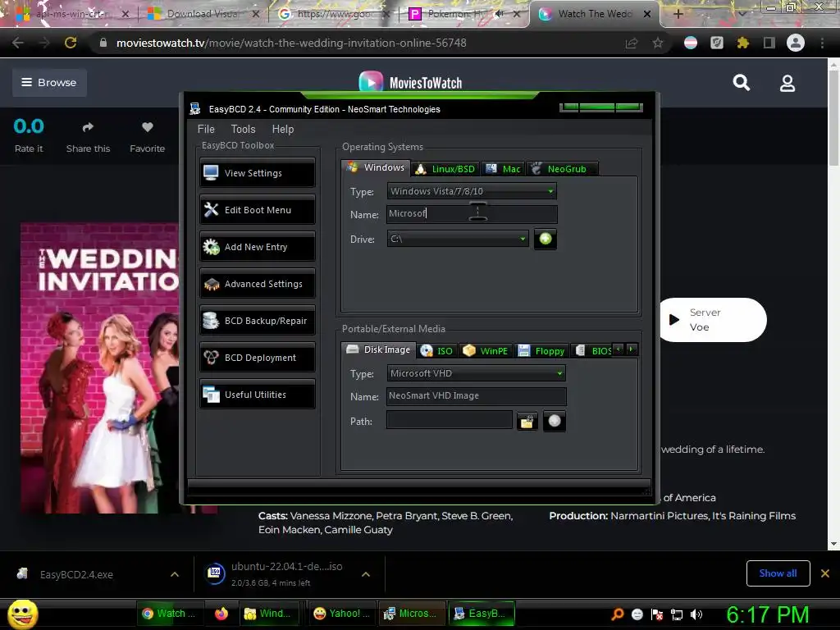This screenshot has width=840, height=630.
Task: Bookmark this page with the star icon
Action: (658, 43)
